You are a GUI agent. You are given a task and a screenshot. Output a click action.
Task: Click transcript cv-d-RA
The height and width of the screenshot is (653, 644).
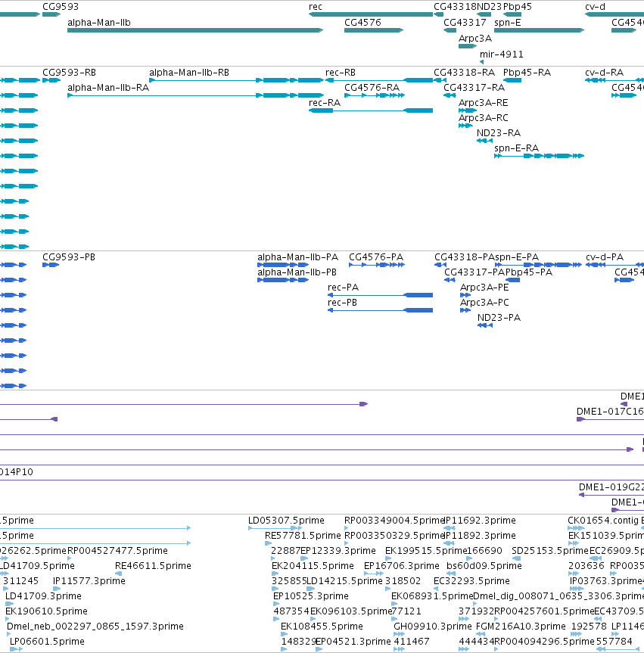[614, 80]
